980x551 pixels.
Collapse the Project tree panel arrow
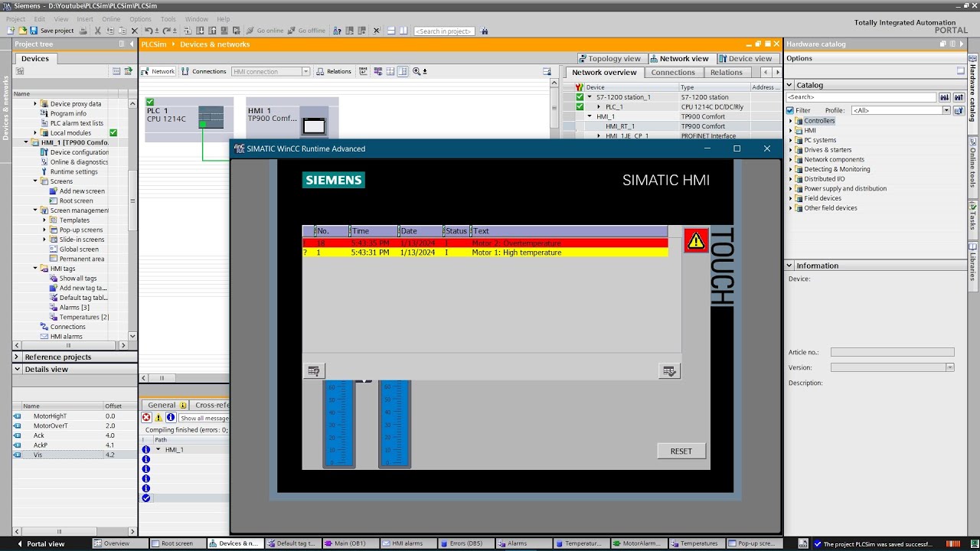click(x=131, y=44)
